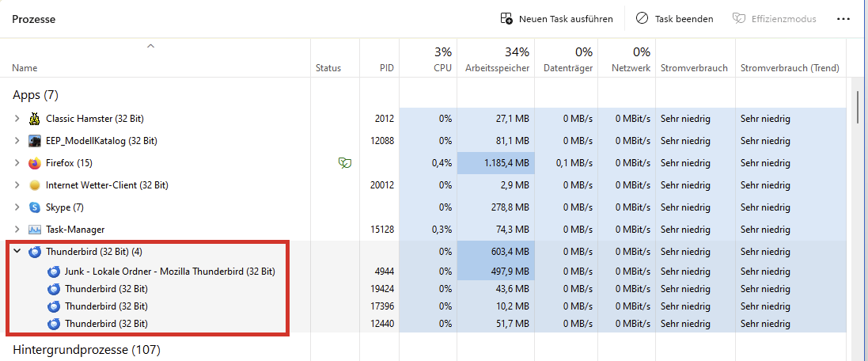
Task: Click the 278,8 MB memory value for Skype
Action: [x=510, y=207]
